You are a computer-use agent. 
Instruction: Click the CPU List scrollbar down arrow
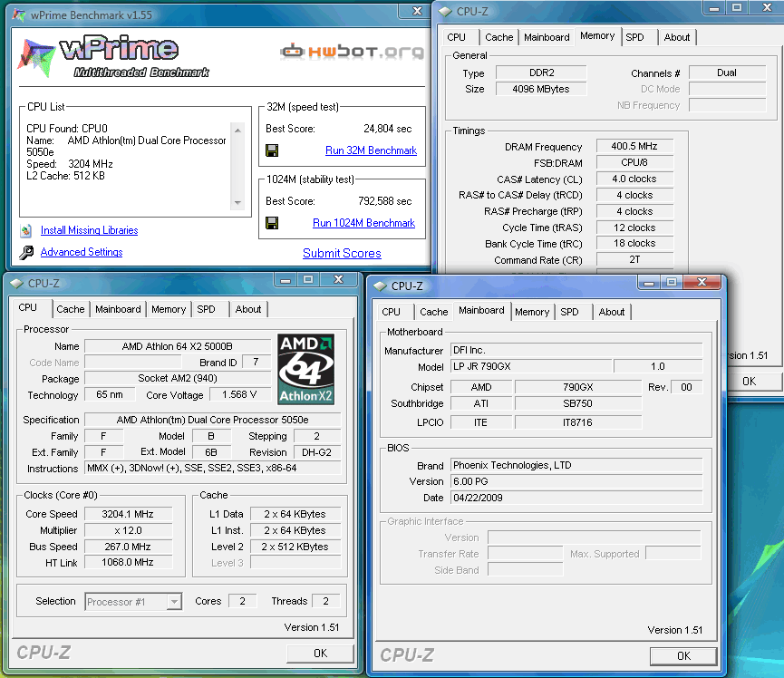238,202
